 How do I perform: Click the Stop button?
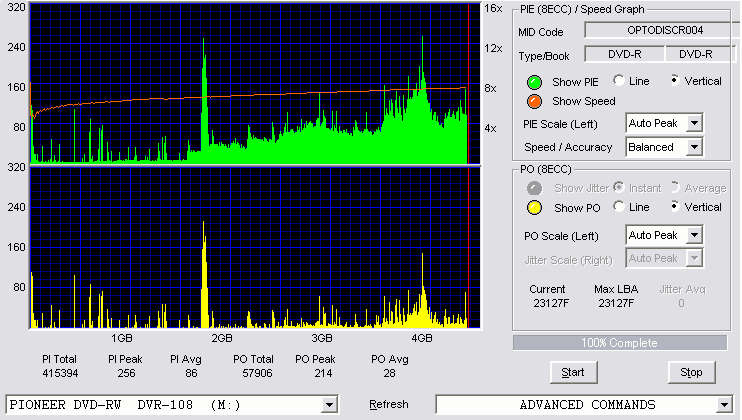(x=691, y=372)
